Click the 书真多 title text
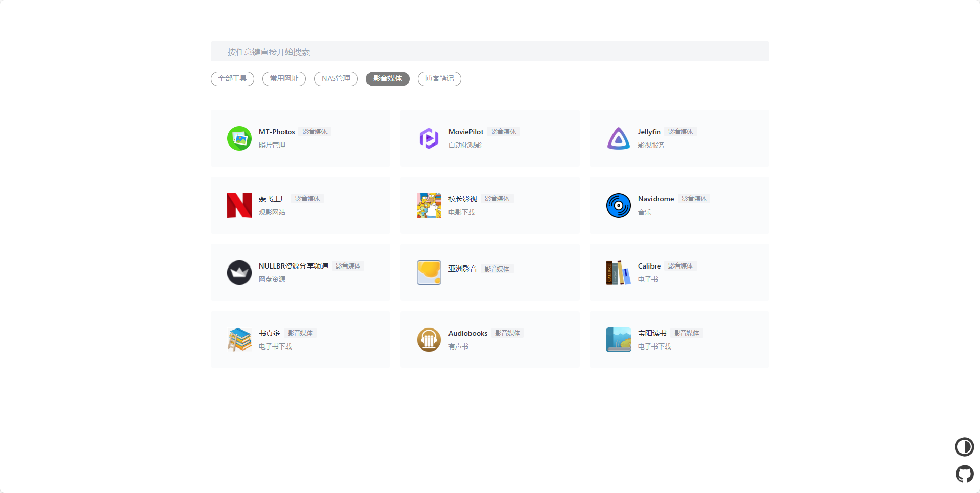Viewport: 980px width, 493px height. point(270,333)
